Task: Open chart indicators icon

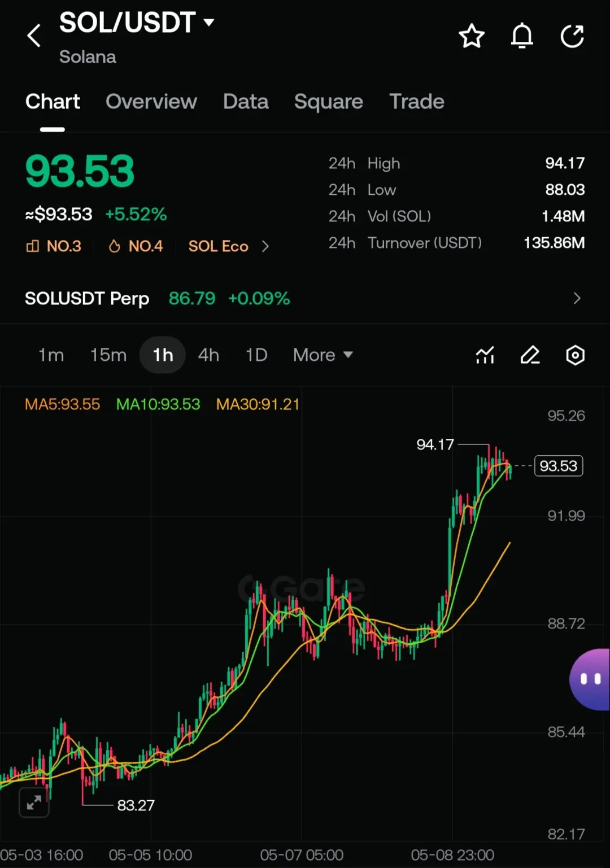Action: coord(485,355)
